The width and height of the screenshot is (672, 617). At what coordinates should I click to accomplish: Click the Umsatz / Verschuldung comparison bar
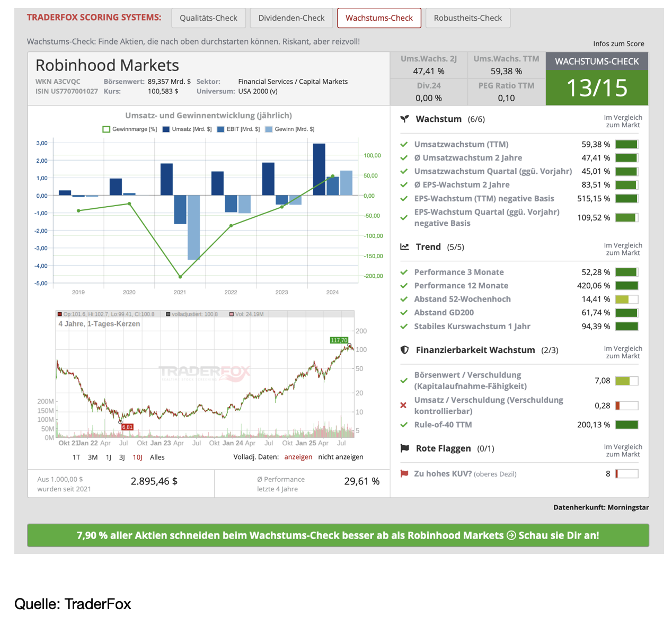click(x=626, y=406)
